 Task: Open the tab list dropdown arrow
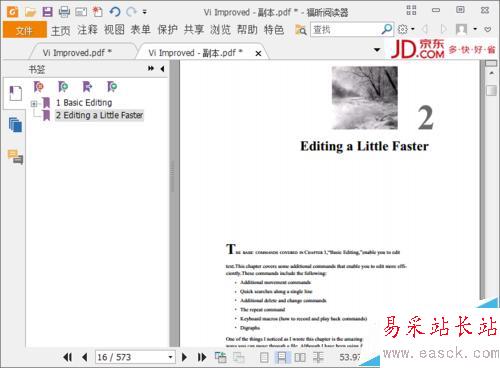point(377,50)
